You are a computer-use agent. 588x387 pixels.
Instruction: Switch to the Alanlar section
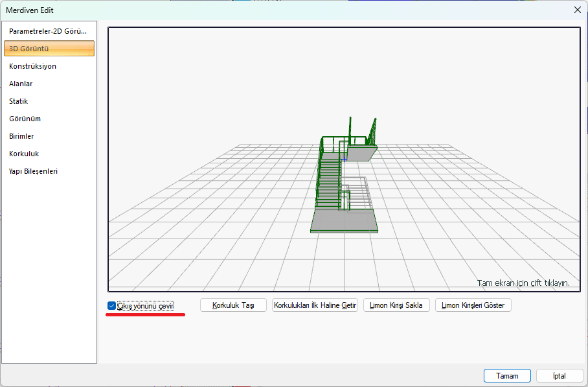[x=49, y=84]
